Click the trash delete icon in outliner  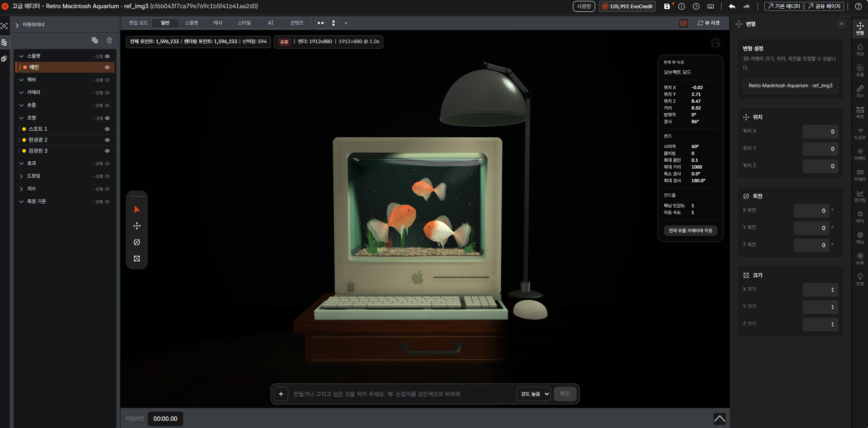click(109, 40)
